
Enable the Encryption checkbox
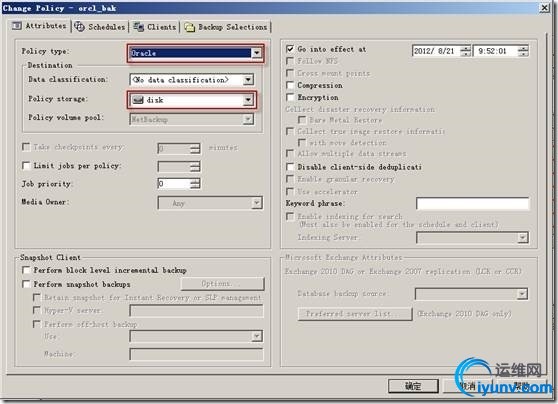point(290,97)
